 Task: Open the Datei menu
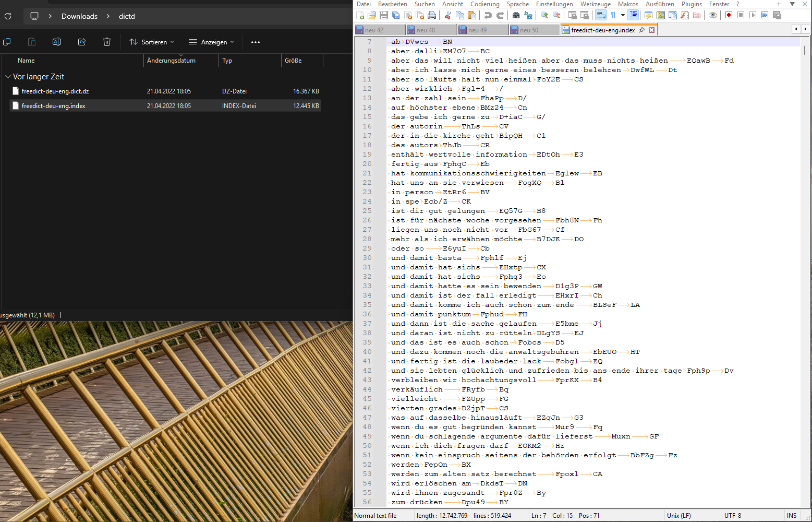(x=363, y=4)
